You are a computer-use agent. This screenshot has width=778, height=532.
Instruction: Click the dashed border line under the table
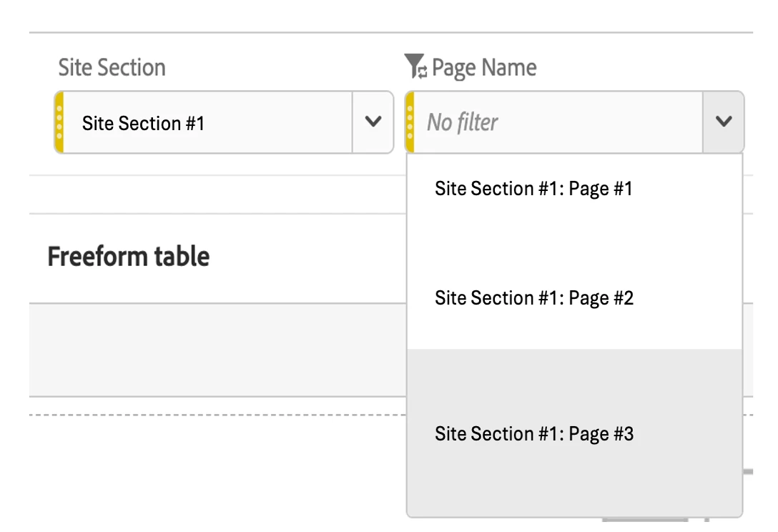click(x=215, y=415)
